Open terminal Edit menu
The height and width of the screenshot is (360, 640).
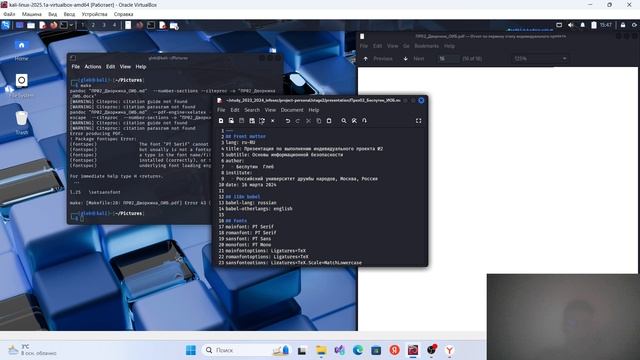click(x=111, y=67)
